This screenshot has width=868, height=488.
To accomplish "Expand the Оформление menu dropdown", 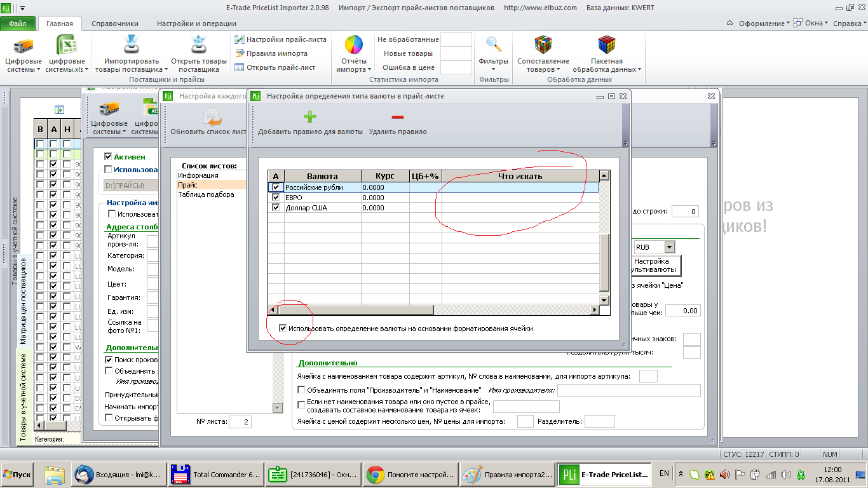I will (764, 24).
